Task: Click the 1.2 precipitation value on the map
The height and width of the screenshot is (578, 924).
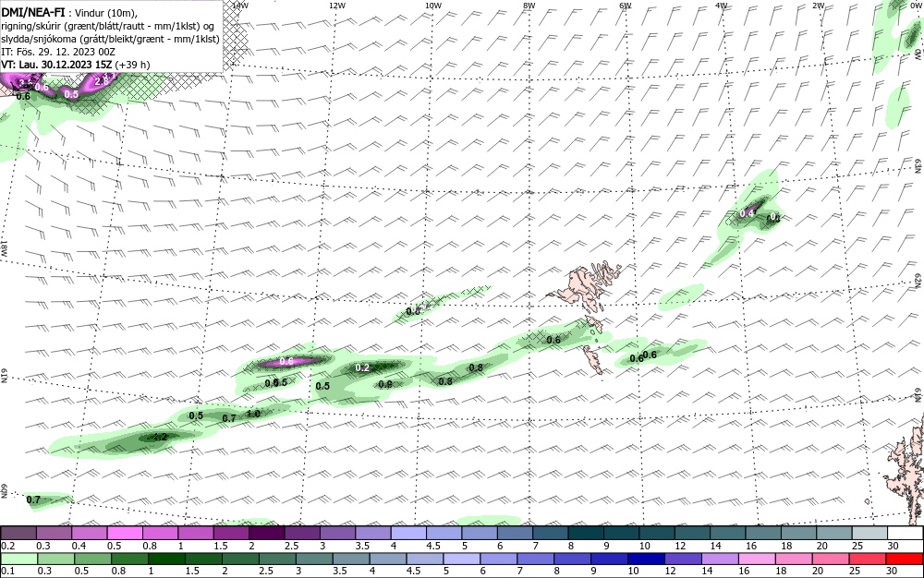Action: 160,438
